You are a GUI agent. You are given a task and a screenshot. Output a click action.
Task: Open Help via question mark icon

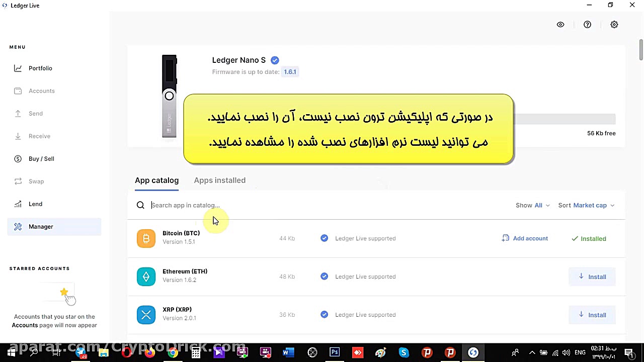[x=587, y=25]
